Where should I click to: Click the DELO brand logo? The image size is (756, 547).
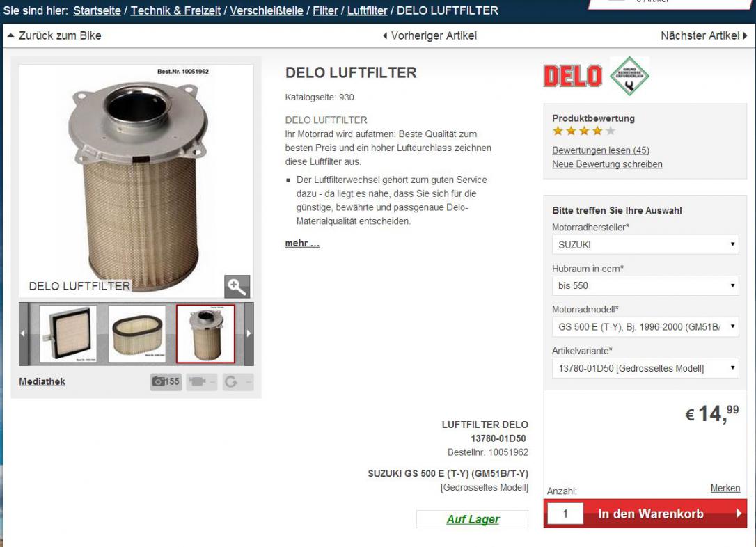573,76
